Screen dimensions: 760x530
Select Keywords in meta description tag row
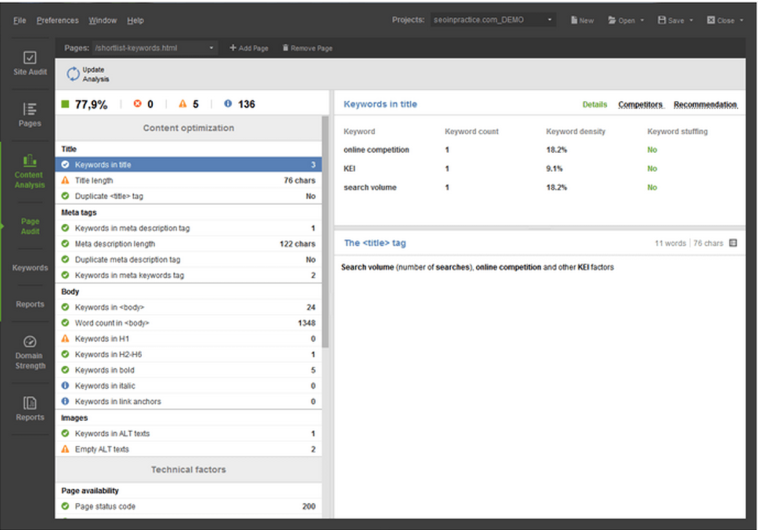(189, 228)
